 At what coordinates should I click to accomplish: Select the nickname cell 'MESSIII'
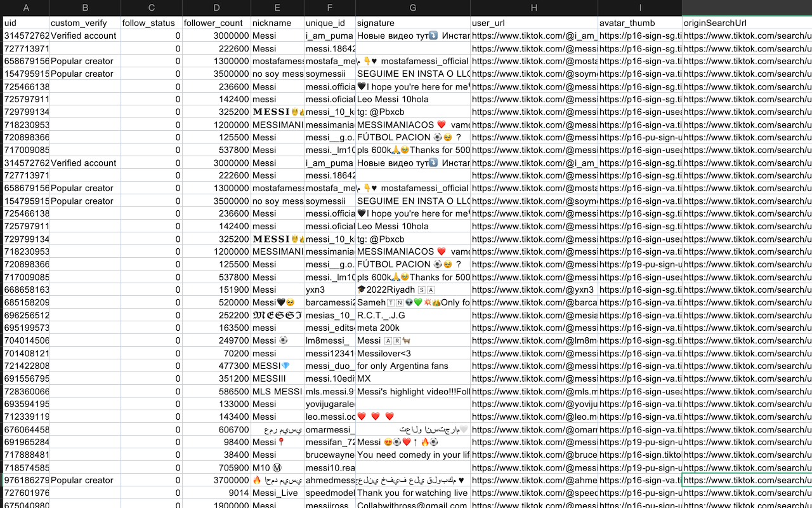click(x=277, y=378)
